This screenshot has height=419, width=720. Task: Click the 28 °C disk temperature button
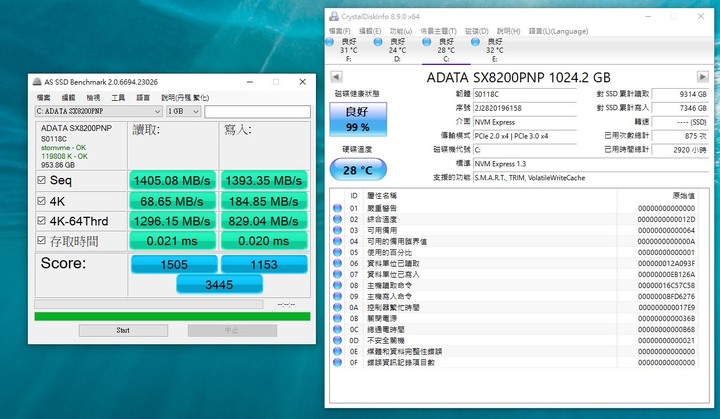point(358,170)
